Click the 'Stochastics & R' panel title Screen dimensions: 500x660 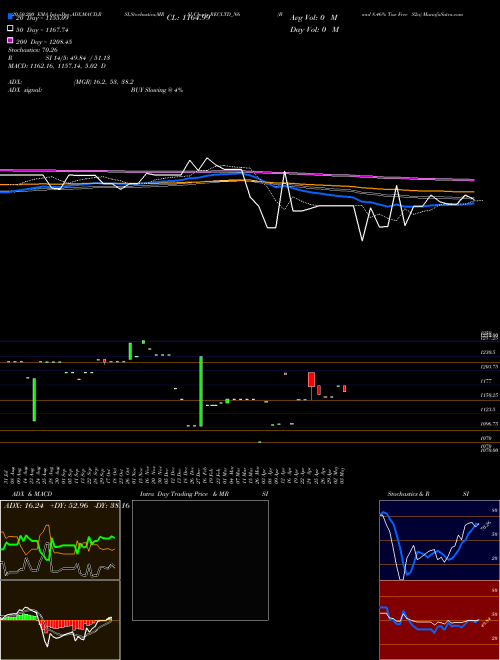tap(409, 494)
